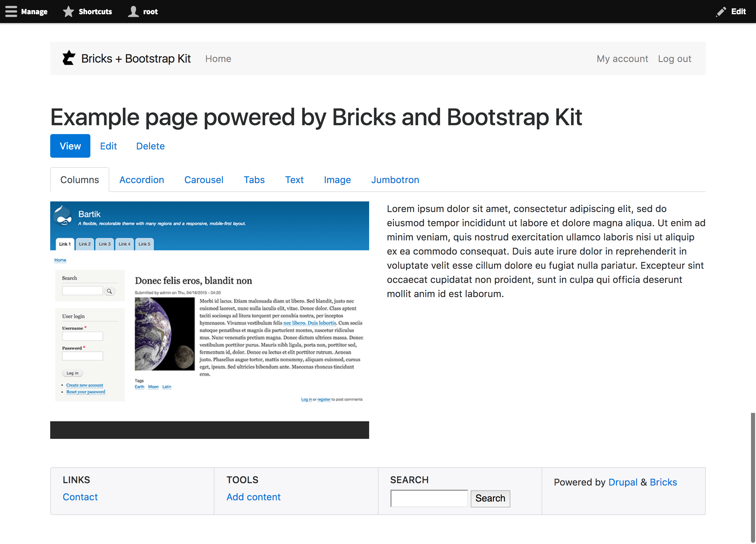Viewport: 756px width, 544px height.
Task: Click the Edit pencil icon in toolbar
Action: 721,11
